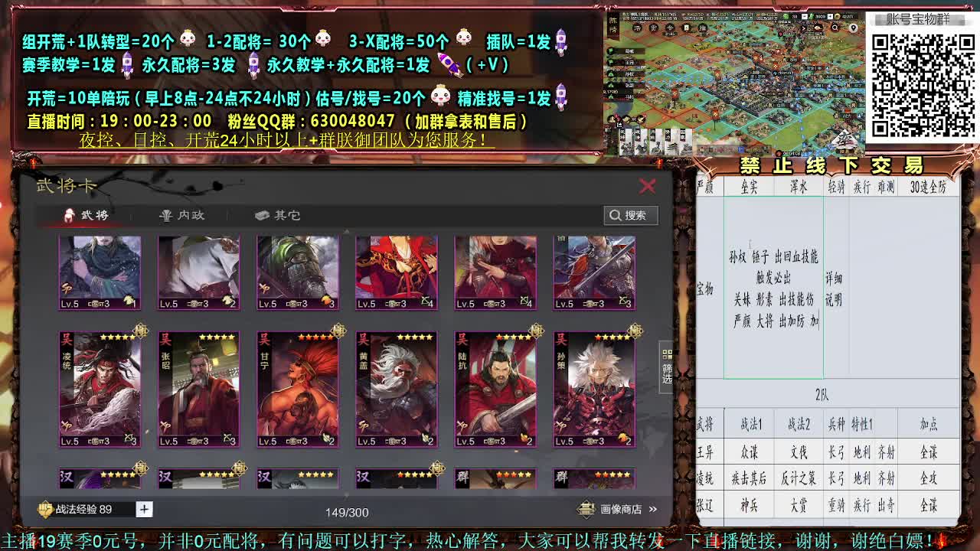Select the 凌统 general card in the card grid

point(100,389)
